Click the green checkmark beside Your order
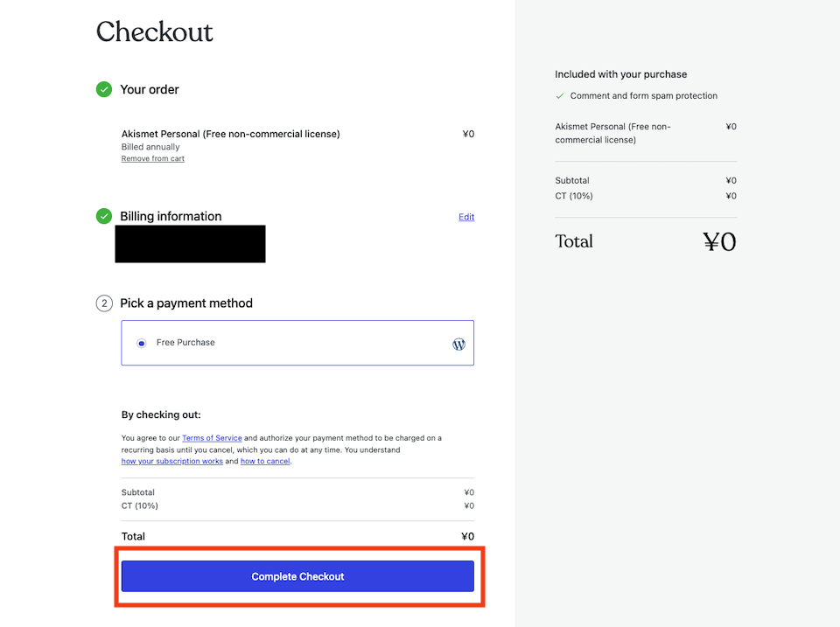This screenshot has height=627, width=840. [x=104, y=89]
